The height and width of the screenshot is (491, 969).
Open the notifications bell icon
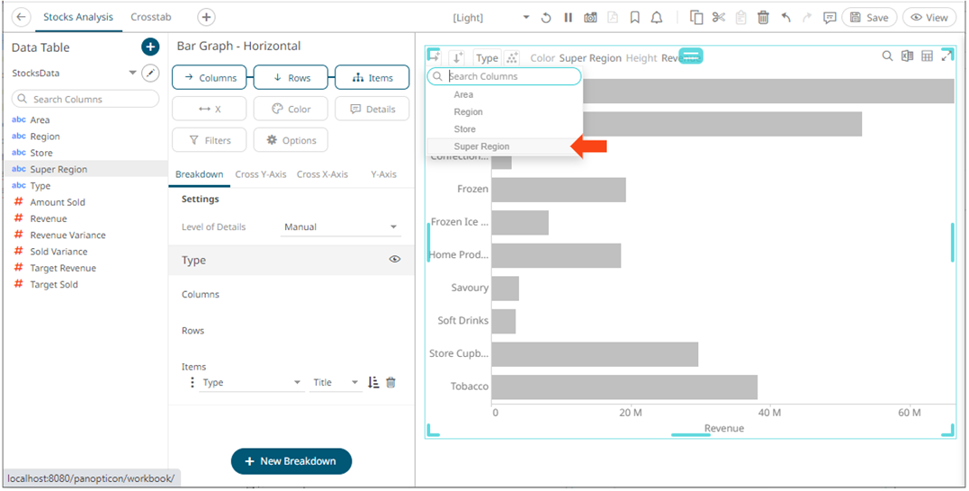click(x=656, y=18)
